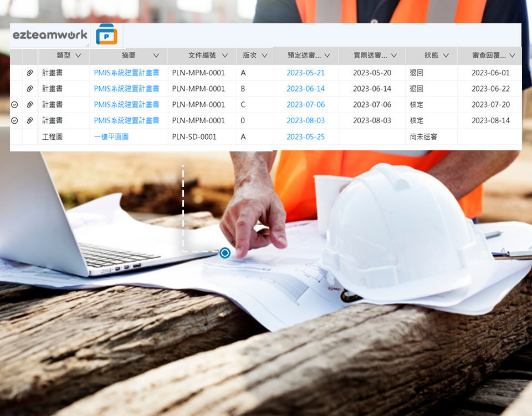This screenshot has width=532, height=416.
Task: Select the PLN-SD-0001 document number cell
Action: pos(194,136)
